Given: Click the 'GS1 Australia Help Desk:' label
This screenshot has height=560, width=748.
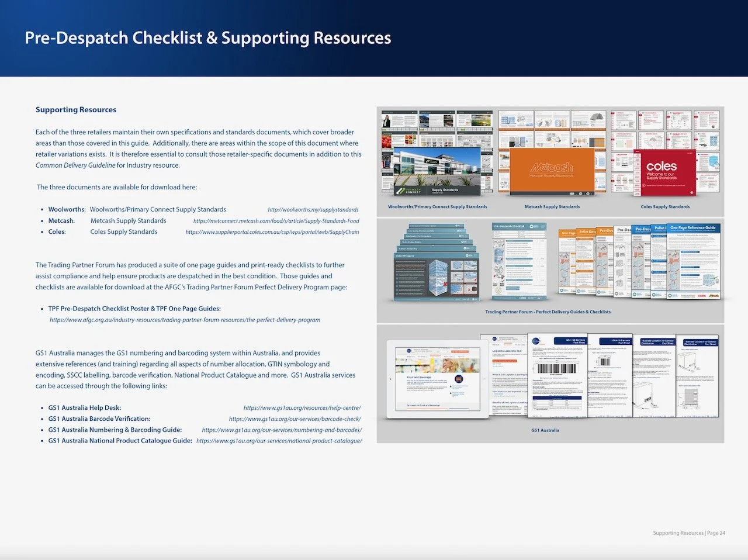Looking at the screenshot, I should [85, 408].
